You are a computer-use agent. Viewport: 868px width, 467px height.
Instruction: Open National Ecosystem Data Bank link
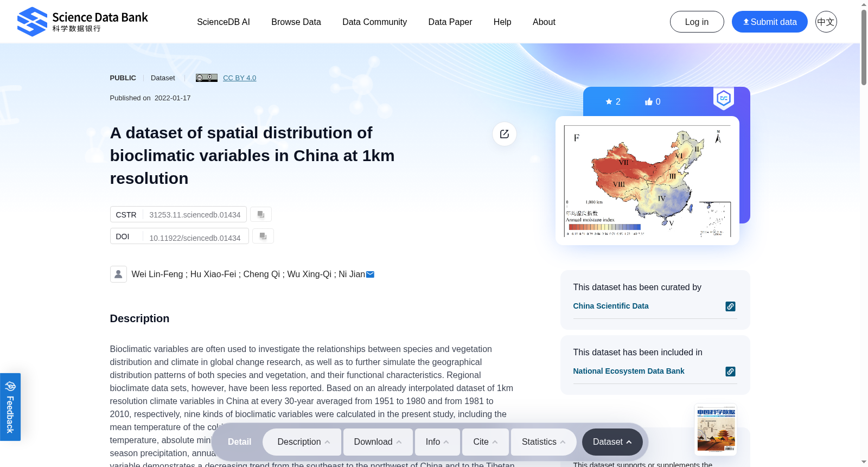click(x=629, y=371)
